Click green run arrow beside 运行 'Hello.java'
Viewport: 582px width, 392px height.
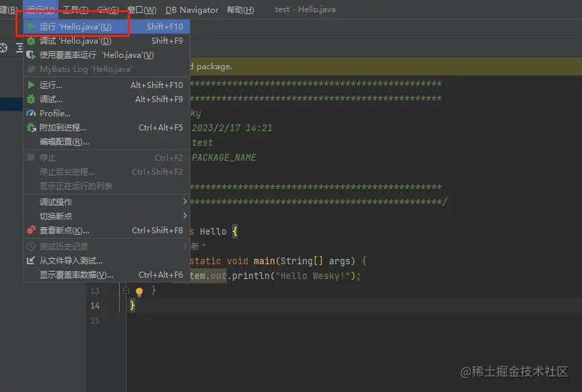tap(31, 26)
